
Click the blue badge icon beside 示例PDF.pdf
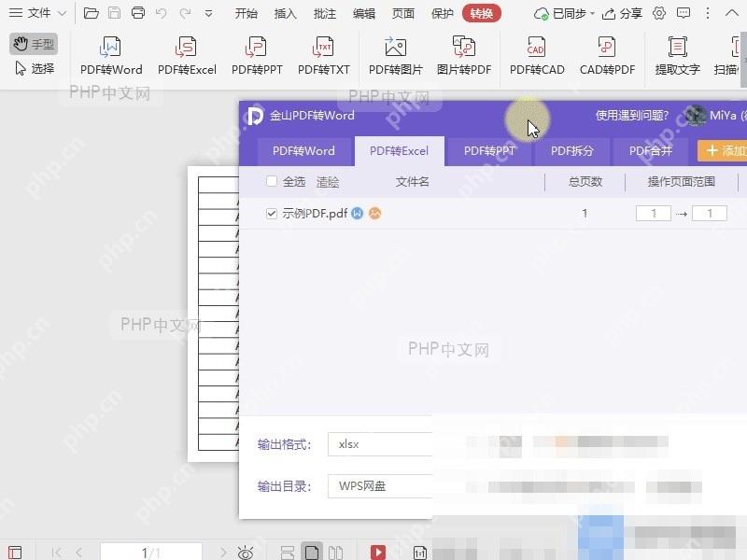pos(358,214)
